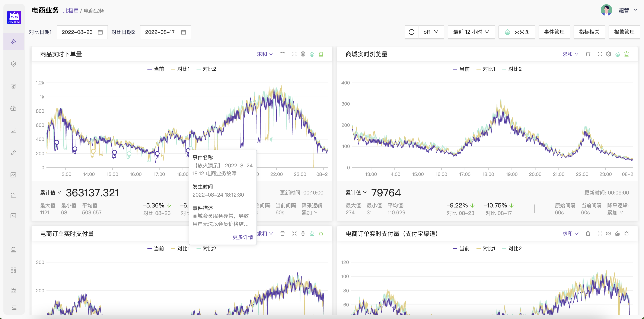644x319 pixels.
Task: Open the 灭火图 fire extinguishing view
Action: (x=516, y=32)
